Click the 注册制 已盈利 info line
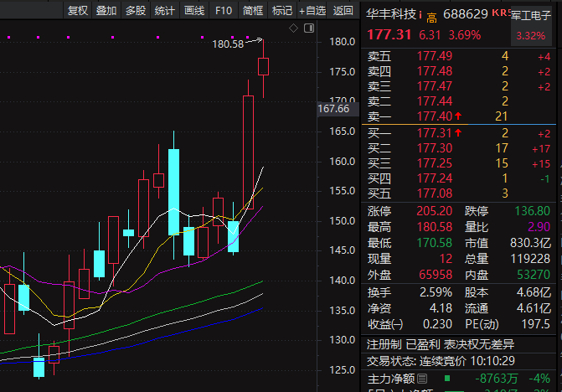The image size is (562, 392). pyautogui.click(x=441, y=345)
